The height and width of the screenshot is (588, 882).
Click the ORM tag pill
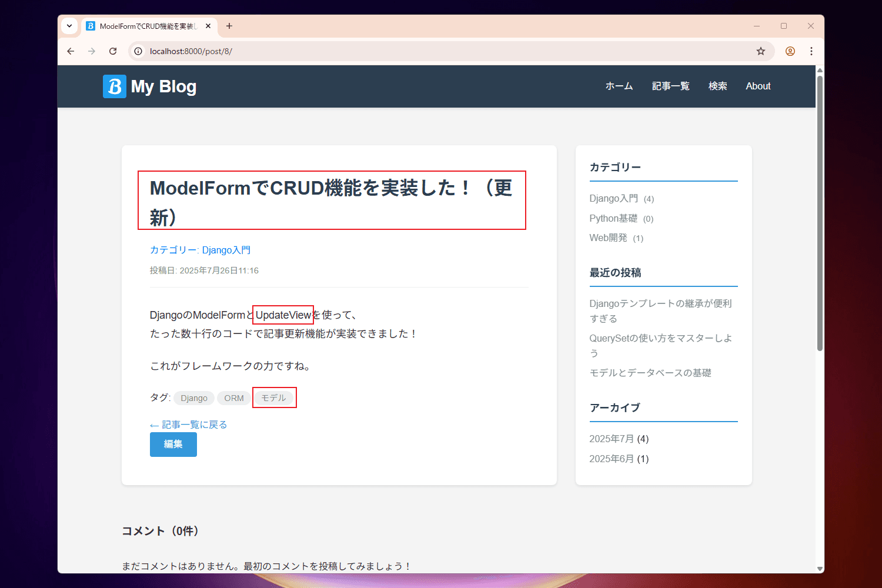(234, 398)
